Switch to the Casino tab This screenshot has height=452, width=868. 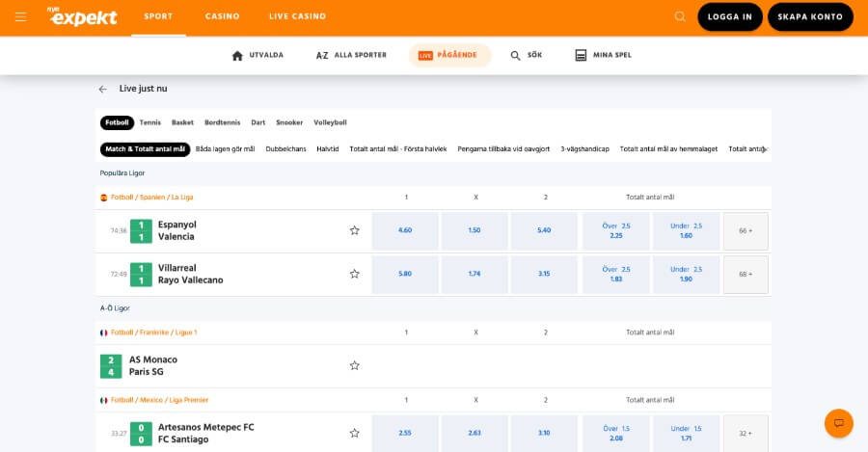222,16
